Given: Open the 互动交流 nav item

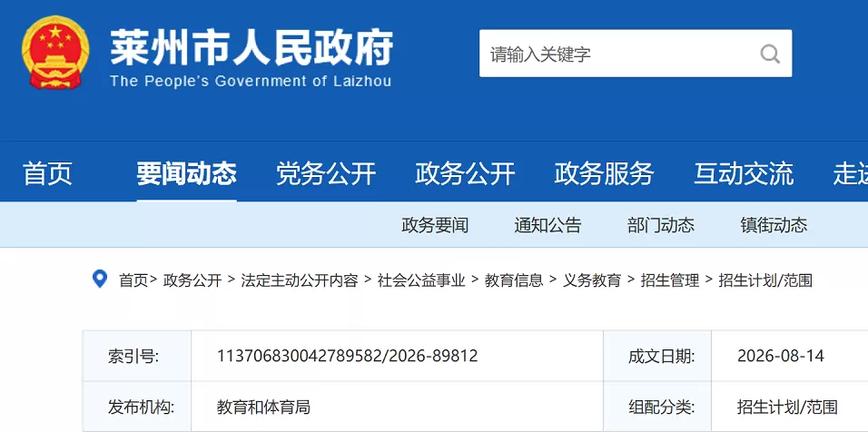Looking at the screenshot, I should point(744,173).
